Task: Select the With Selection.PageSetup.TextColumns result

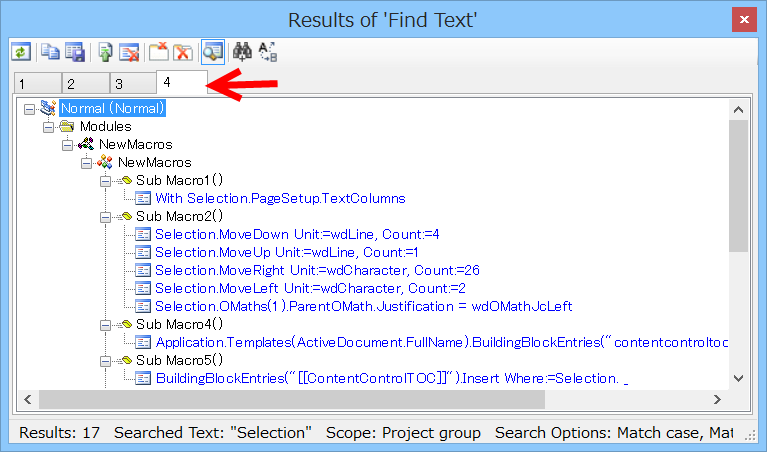Action: pyautogui.click(x=280, y=198)
